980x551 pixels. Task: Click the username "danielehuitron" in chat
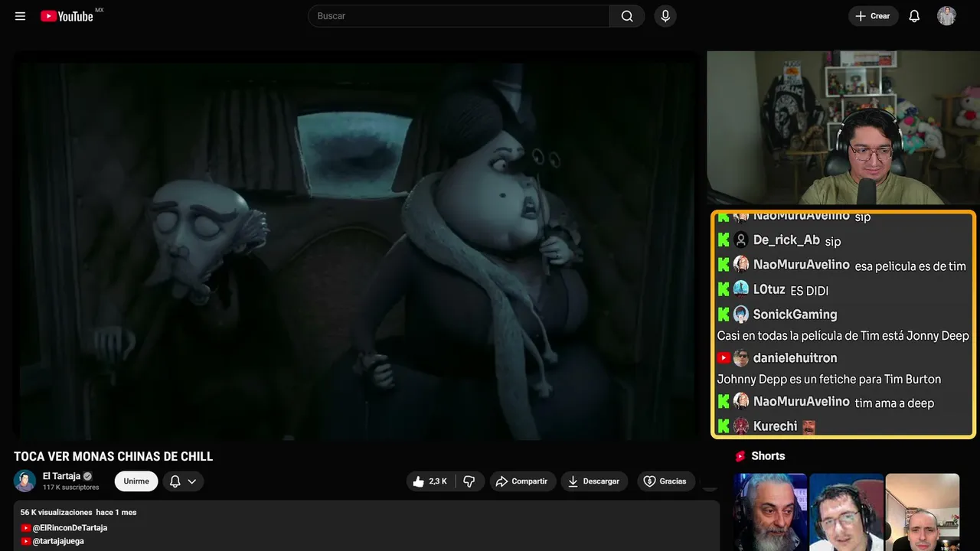click(x=795, y=357)
